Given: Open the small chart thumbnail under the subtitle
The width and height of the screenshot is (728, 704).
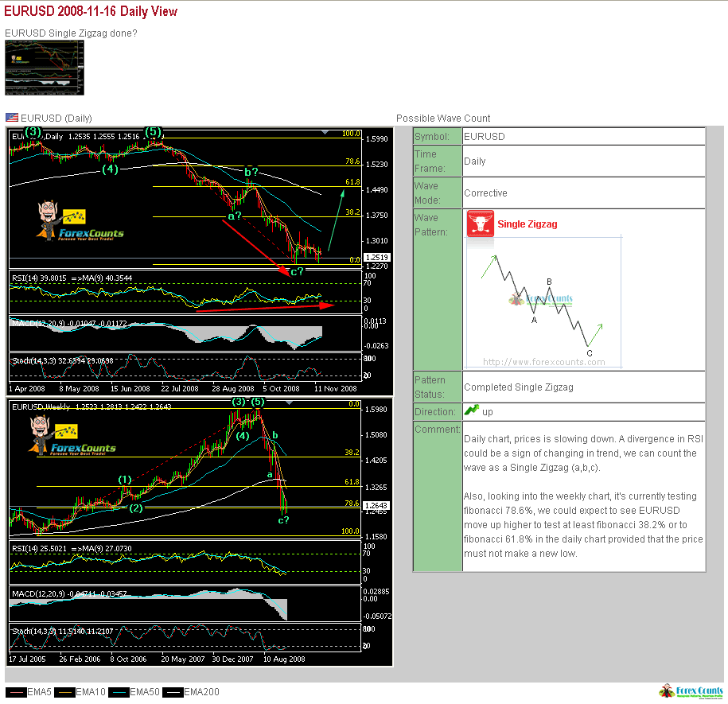Looking at the screenshot, I should click(x=45, y=68).
